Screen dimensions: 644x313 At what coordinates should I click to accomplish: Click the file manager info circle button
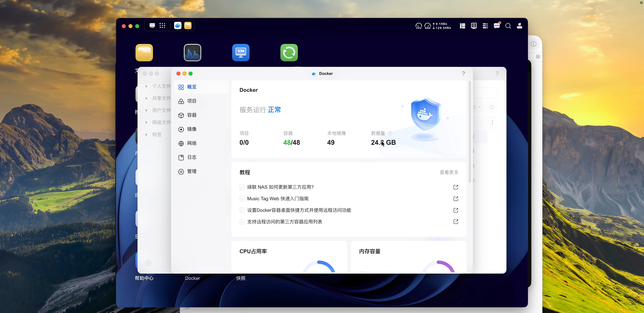tap(492, 107)
